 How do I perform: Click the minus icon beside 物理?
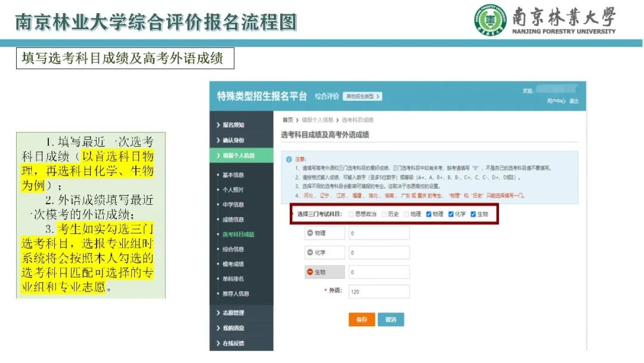click(x=310, y=233)
